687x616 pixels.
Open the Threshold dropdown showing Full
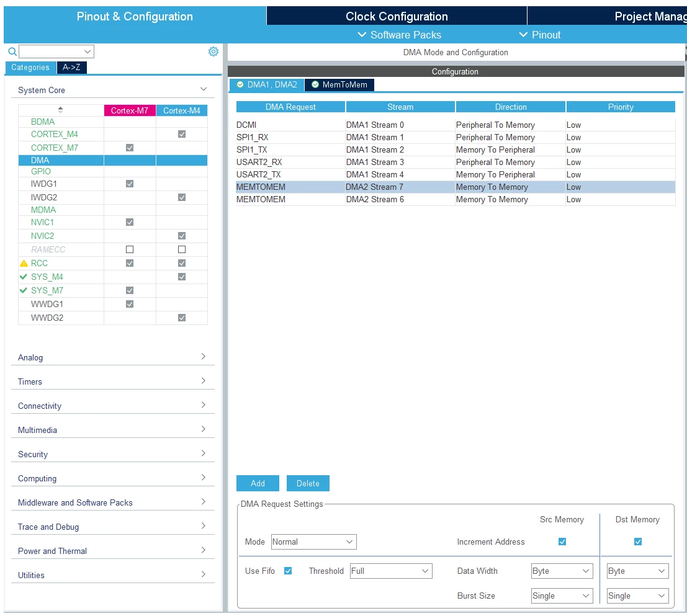pos(391,571)
